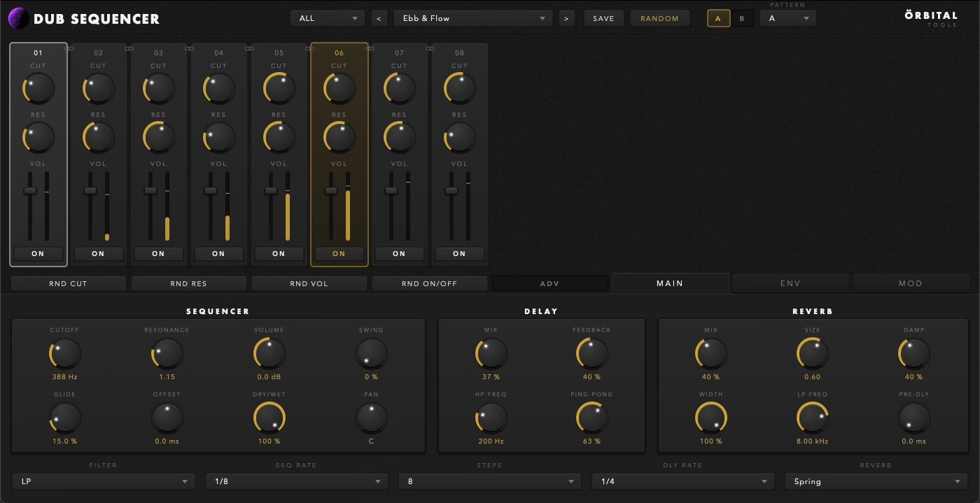Viewport: 980px width, 503px height.
Task: Go to next preset with > arrow
Action: (566, 18)
